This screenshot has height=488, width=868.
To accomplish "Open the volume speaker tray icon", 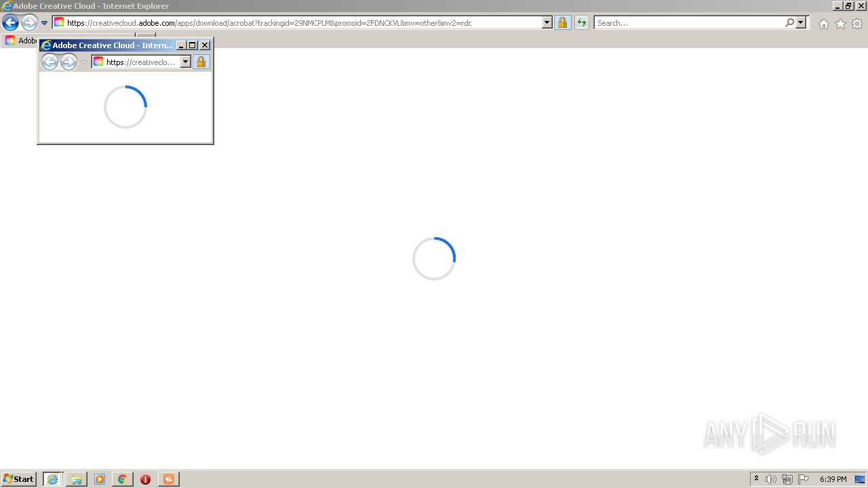I will click(771, 479).
